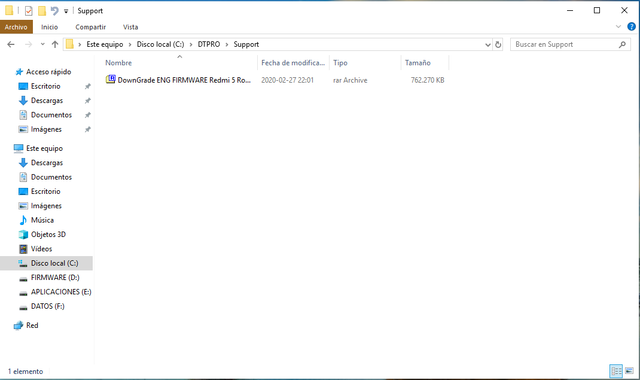Open the Vídeos folder
This screenshot has height=380, width=640.
(x=42, y=249)
